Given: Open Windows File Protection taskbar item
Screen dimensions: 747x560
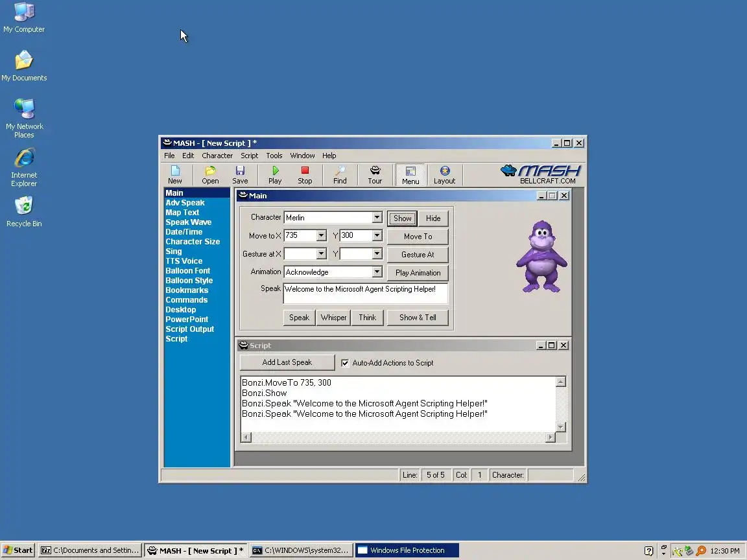Looking at the screenshot, I should tap(407, 550).
